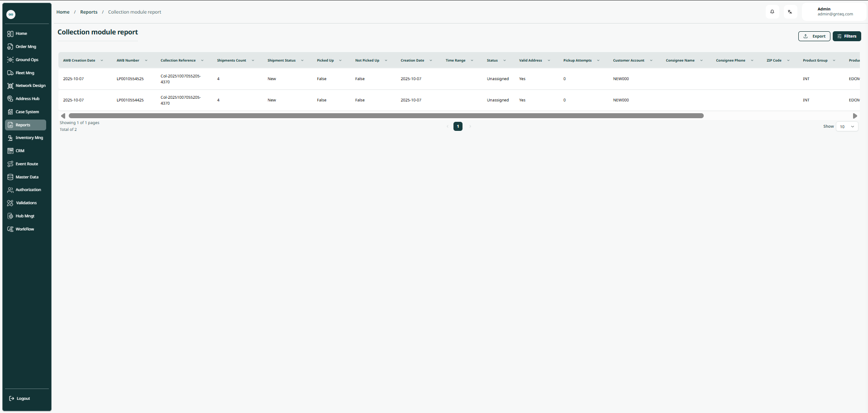The height and width of the screenshot is (413, 868).
Task: Go to Inventory Mng section
Action: pyautogui.click(x=29, y=138)
